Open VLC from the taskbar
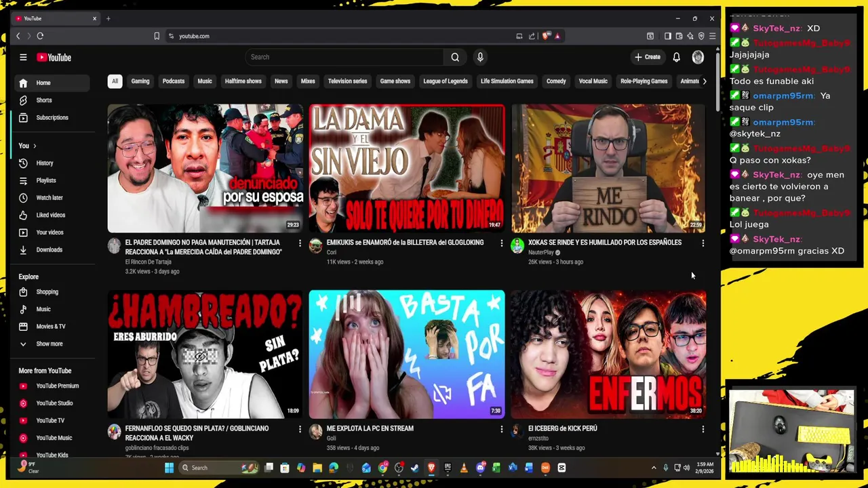This screenshot has height=488, width=868. click(x=464, y=468)
